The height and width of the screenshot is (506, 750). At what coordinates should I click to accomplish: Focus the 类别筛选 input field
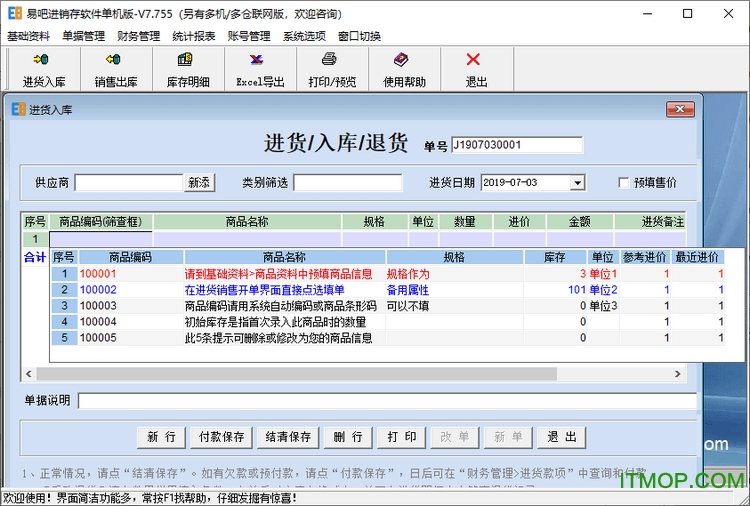coord(348,183)
